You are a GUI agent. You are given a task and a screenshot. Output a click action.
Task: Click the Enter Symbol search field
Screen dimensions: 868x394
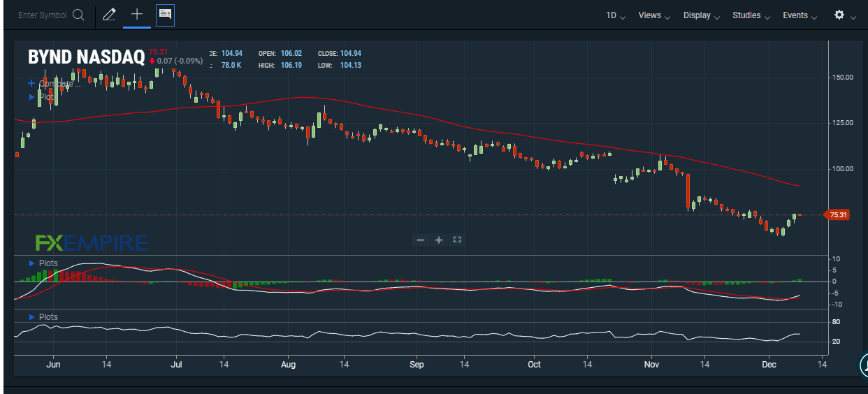[x=42, y=15]
